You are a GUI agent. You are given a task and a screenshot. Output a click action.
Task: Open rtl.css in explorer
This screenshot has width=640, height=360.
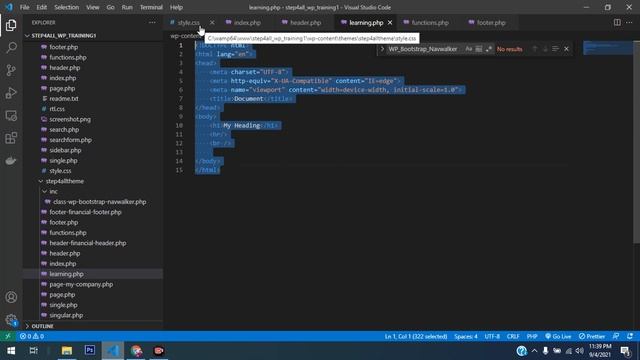coord(57,109)
